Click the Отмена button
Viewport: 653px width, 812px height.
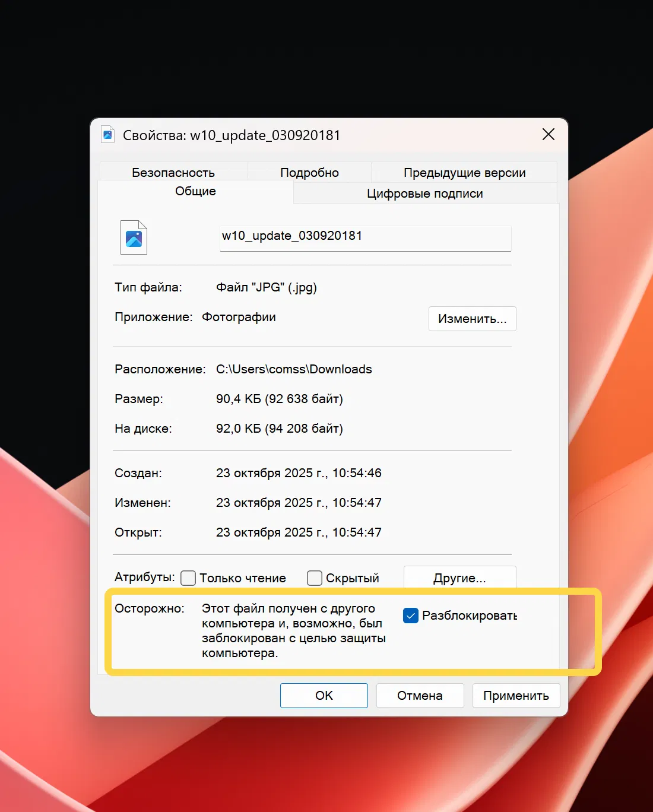coord(420,696)
